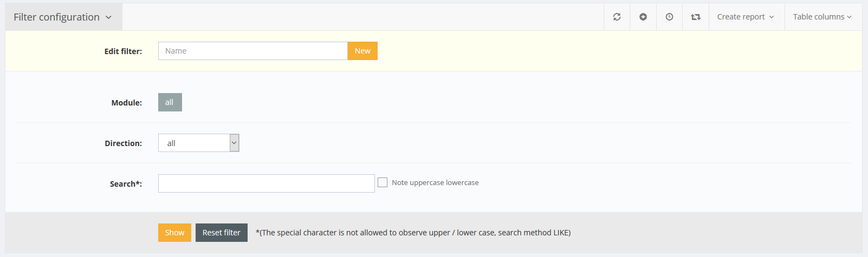
Task: Open the Table columns dropdown
Action: click(822, 17)
